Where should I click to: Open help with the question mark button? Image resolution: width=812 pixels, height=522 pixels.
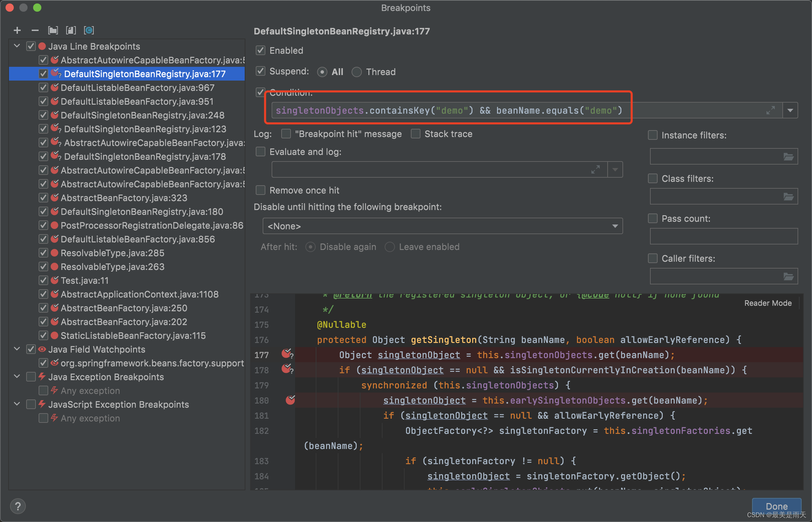tap(18, 506)
